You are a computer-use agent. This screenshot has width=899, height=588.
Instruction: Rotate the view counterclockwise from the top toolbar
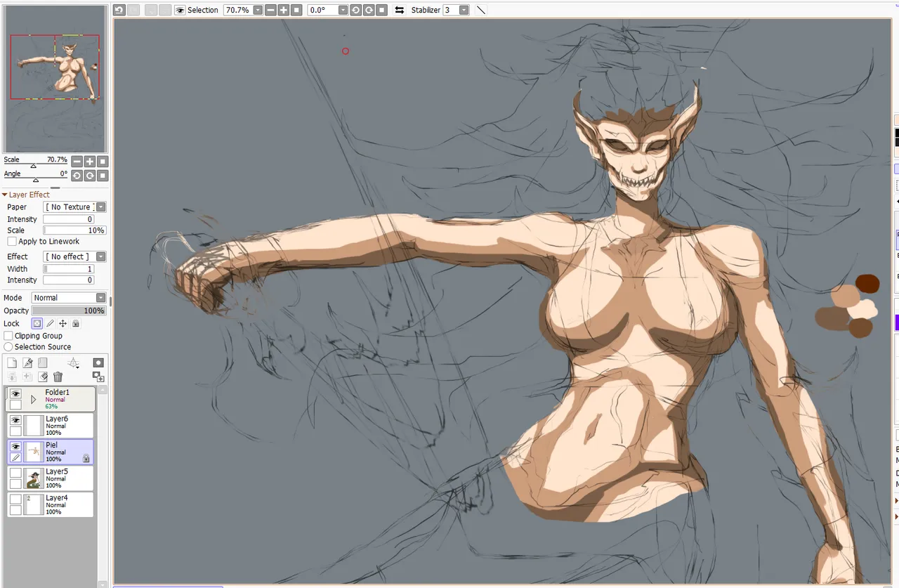(x=355, y=10)
